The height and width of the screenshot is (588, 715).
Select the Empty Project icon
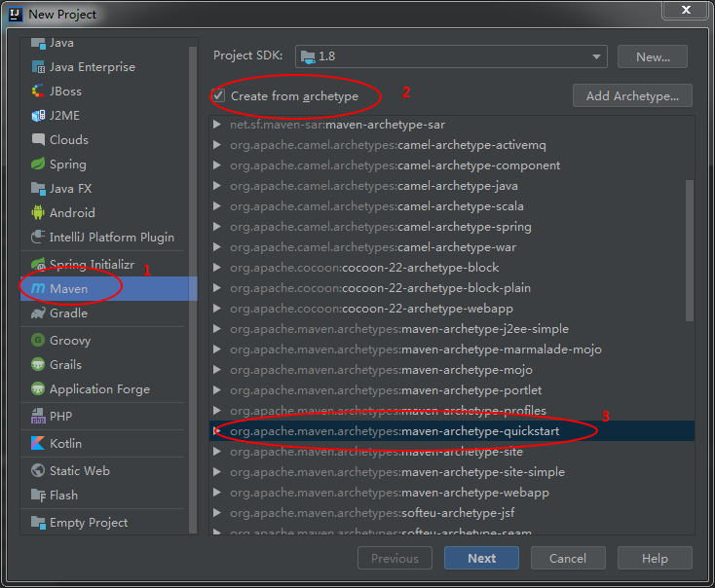coord(38,523)
